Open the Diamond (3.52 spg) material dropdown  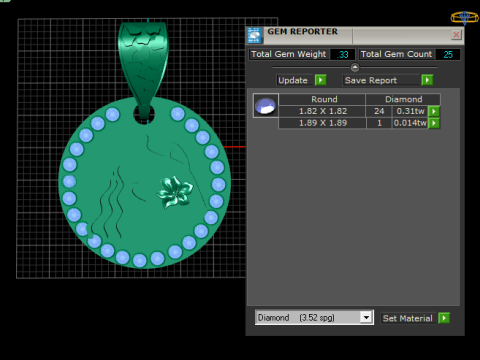click(366, 317)
